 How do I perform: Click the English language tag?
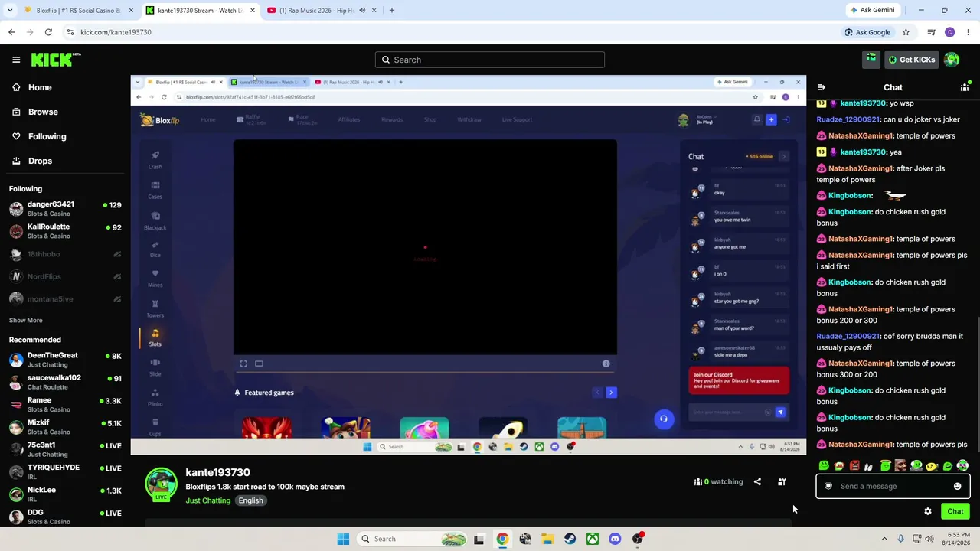[250, 500]
